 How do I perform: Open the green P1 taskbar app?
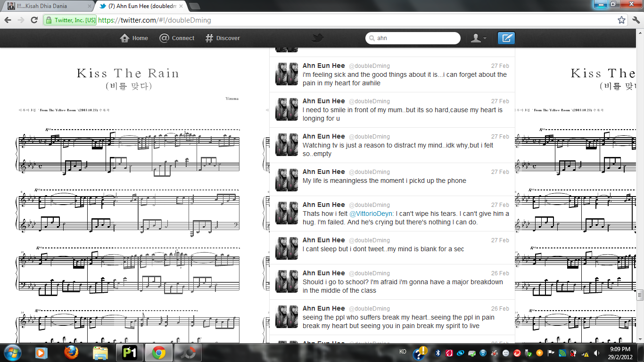coord(129,353)
